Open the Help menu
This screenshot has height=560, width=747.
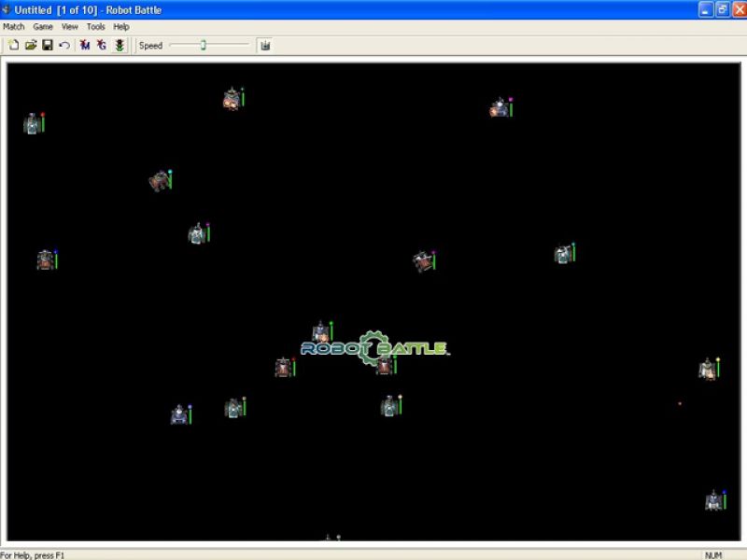(x=121, y=27)
